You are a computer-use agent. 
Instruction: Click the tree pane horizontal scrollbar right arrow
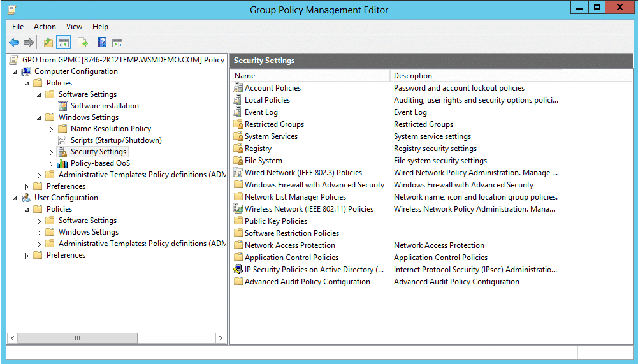[221, 339]
